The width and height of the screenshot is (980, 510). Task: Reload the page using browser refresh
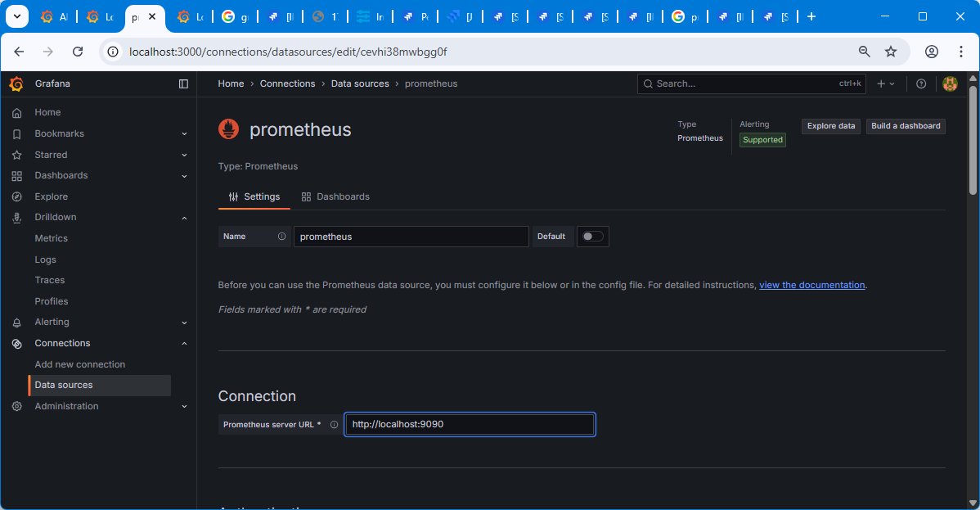coord(78,52)
